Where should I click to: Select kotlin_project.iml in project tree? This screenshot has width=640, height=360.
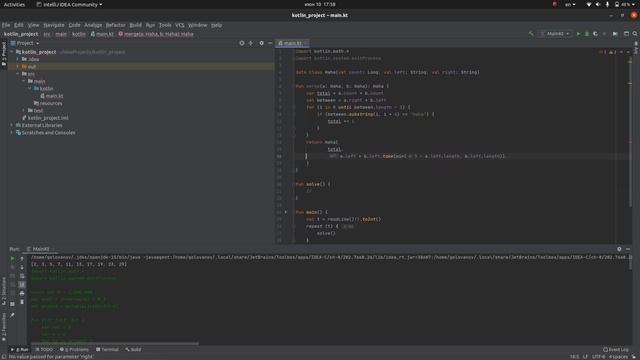coord(45,118)
